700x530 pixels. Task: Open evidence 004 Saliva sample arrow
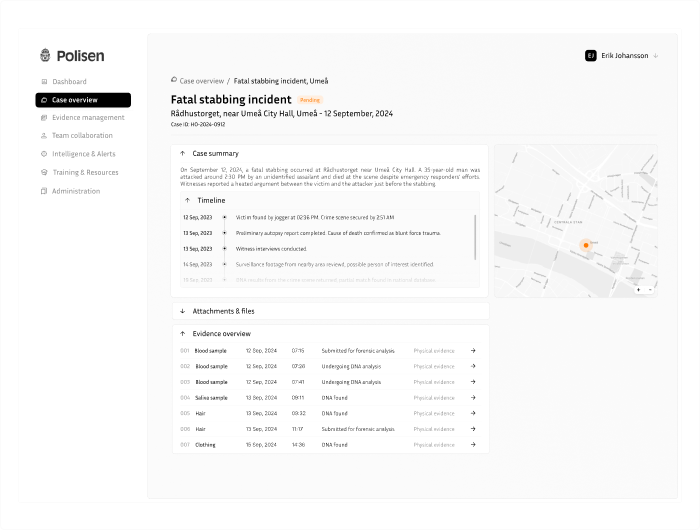pyautogui.click(x=473, y=397)
